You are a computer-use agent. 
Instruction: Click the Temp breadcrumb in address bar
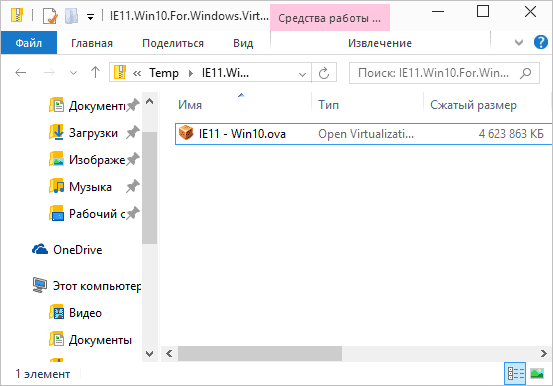[164, 73]
